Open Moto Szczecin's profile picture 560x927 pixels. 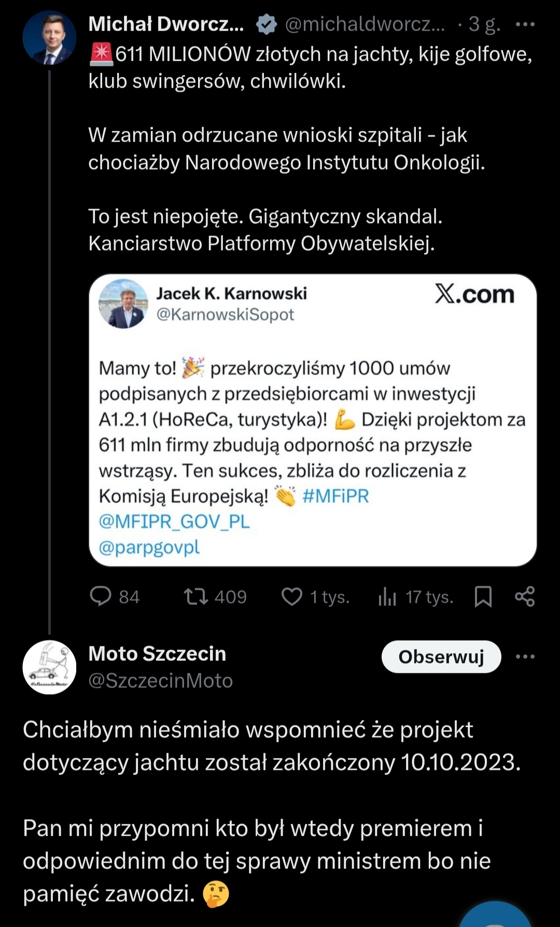49,667
